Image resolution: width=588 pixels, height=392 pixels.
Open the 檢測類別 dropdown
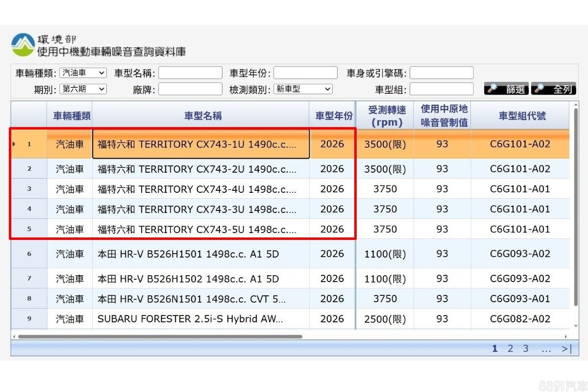pyautogui.click(x=303, y=89)
